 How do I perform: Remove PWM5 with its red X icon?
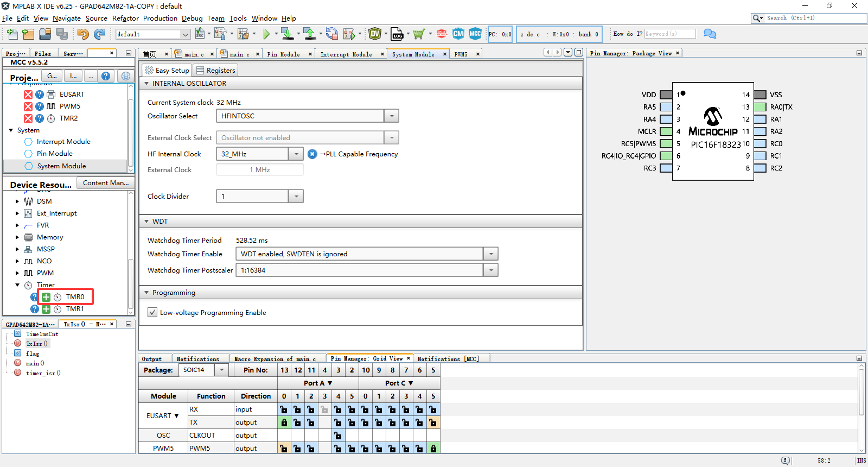coord(28,106)
